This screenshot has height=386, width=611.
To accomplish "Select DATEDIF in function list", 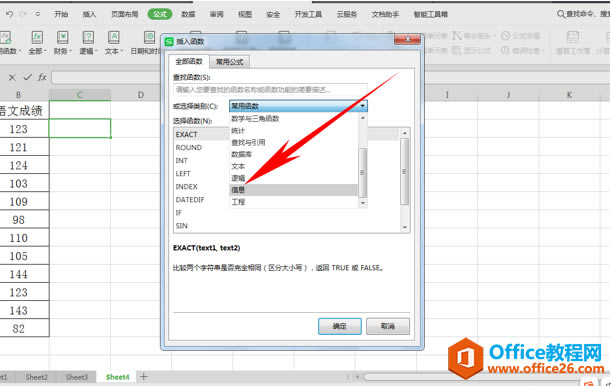I will [x=190, y=199].
